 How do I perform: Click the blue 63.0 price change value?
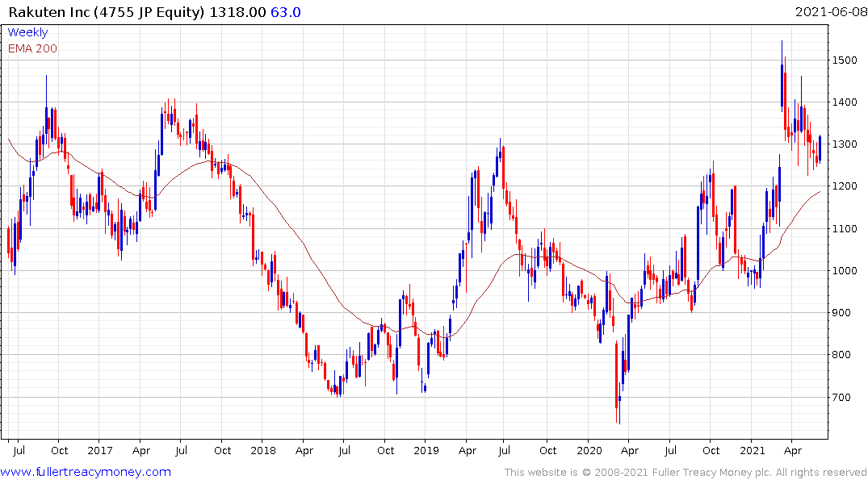286,11
